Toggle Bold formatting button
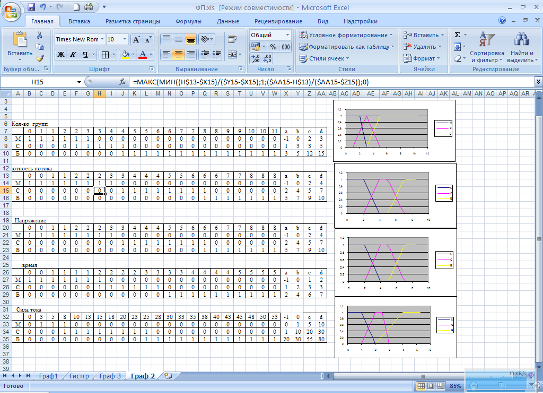This screenshot has height=393, width=543. pos(61,54)
